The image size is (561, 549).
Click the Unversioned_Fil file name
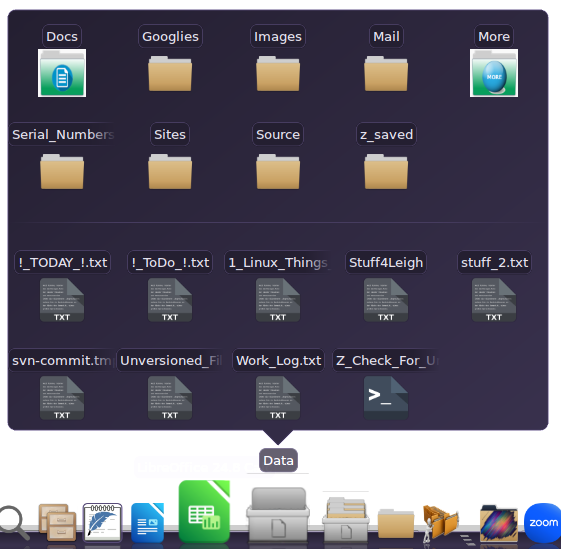(x=170, y=360)
